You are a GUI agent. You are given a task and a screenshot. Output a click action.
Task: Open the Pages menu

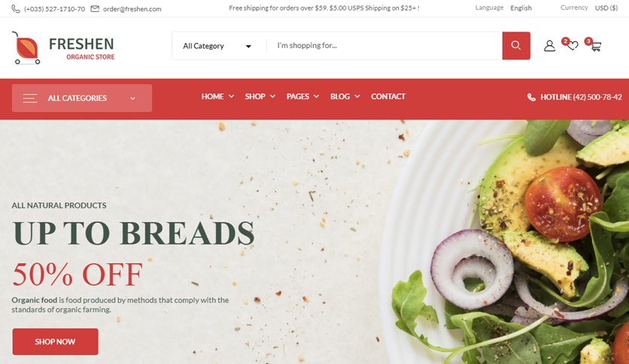pos(302,96)
